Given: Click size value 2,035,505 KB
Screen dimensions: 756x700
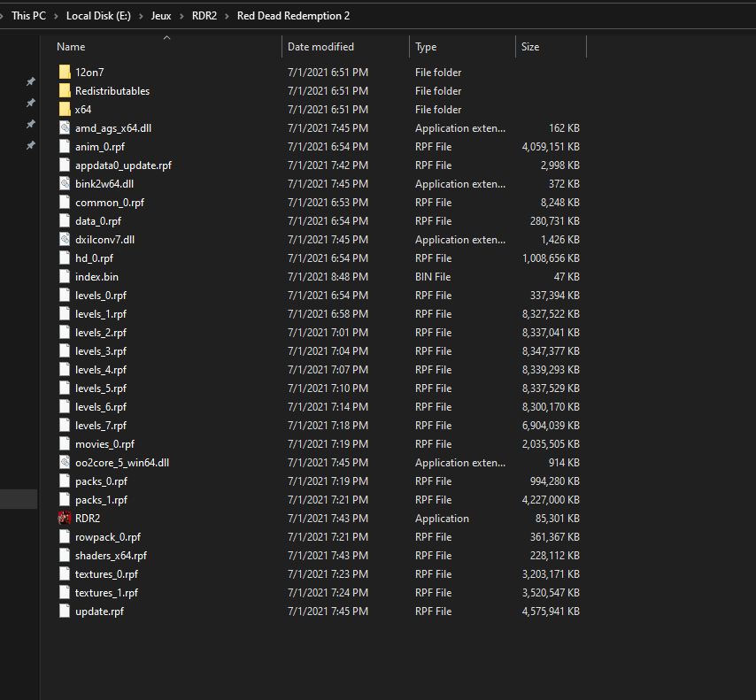Looking at the screenshot, I should tap(551, 444).
